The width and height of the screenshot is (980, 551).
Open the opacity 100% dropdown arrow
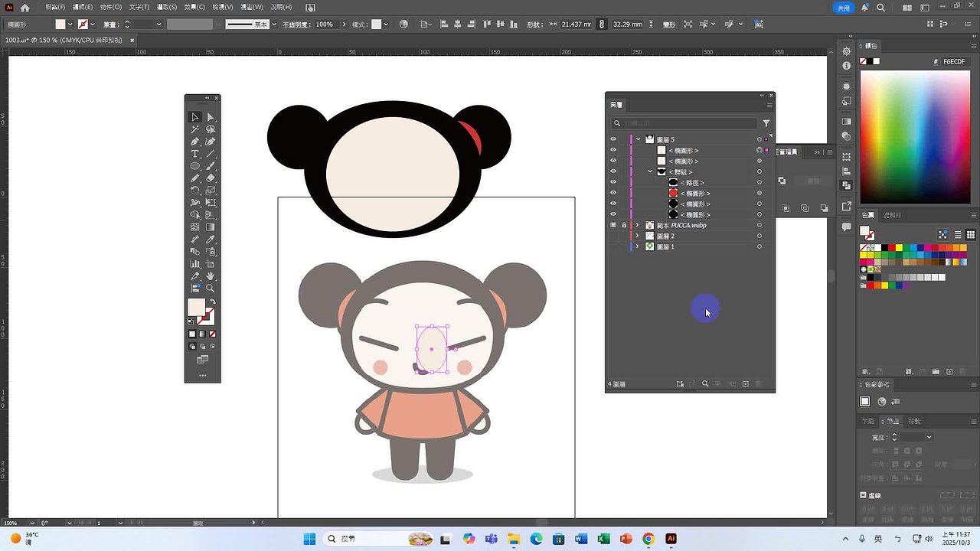coord(341,24)
